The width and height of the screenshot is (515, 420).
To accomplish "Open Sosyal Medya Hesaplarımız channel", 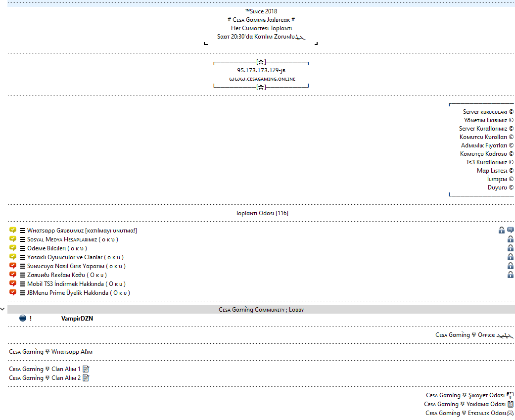I will point(73,239).
